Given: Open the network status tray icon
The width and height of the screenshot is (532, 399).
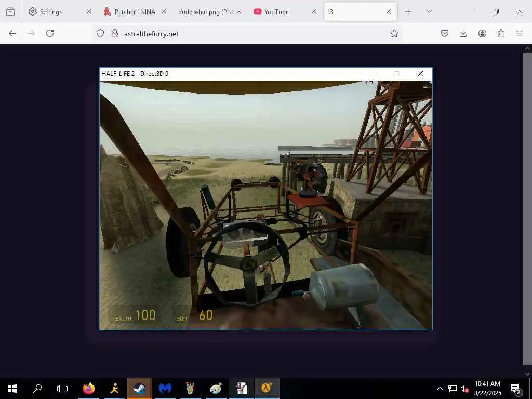Looking at the screenshot, I should pyautogui.click(x=453, y=389).
